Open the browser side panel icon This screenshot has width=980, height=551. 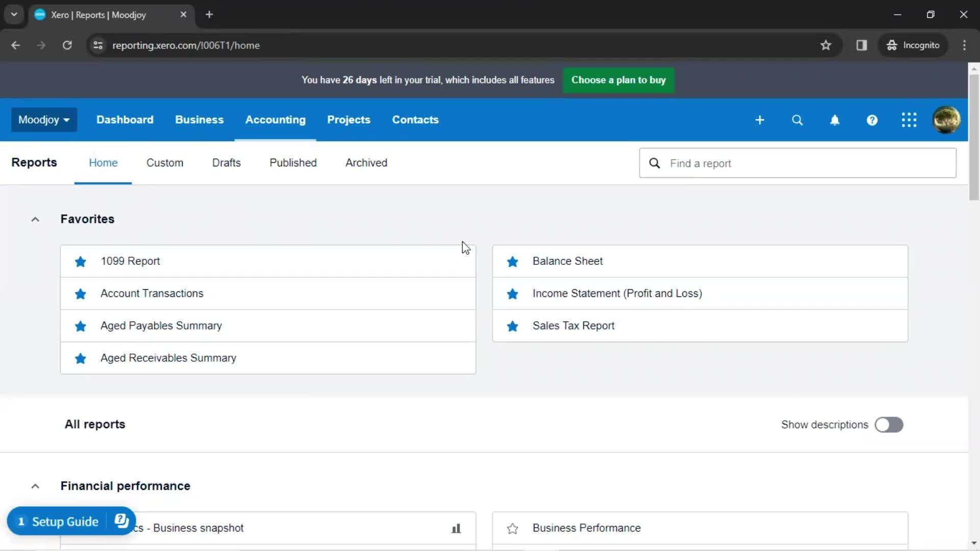coord(862,45)
